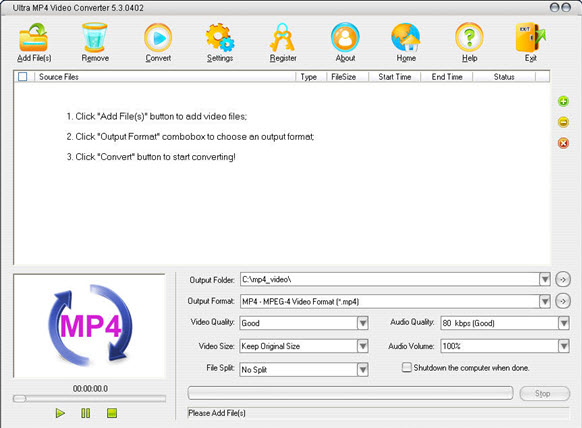The width and height of the screenshot is (582, 428).
Task: Click the first window control button in title bar
Action: click(554, 7)
